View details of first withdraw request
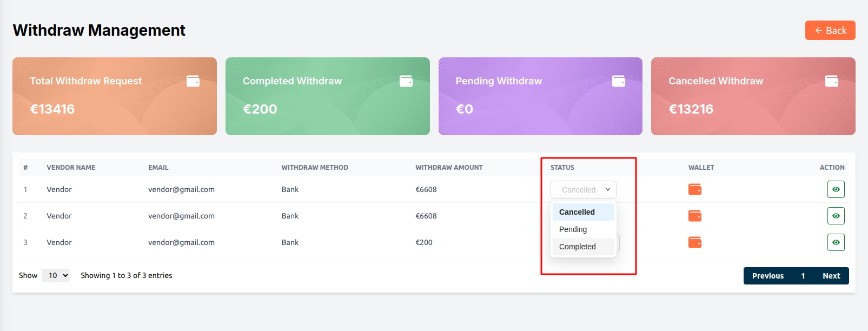 coord(836,189)
